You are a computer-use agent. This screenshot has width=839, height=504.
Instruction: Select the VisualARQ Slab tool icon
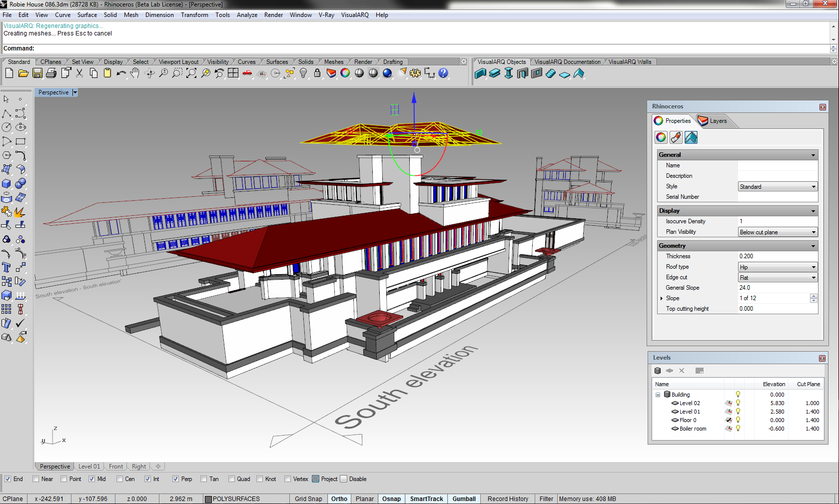[x=564, y=74]
